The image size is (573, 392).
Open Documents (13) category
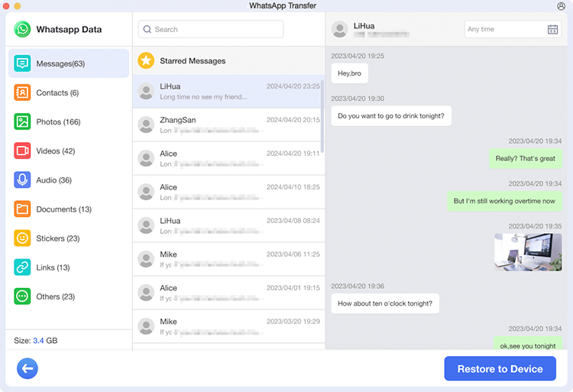tap(69, 209)
